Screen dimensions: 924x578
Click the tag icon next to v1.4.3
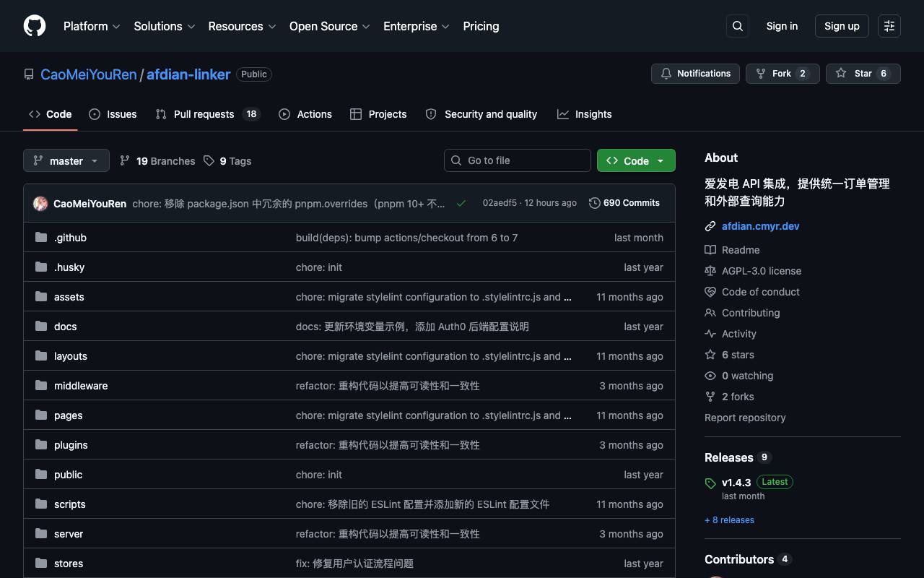[710, 483]
